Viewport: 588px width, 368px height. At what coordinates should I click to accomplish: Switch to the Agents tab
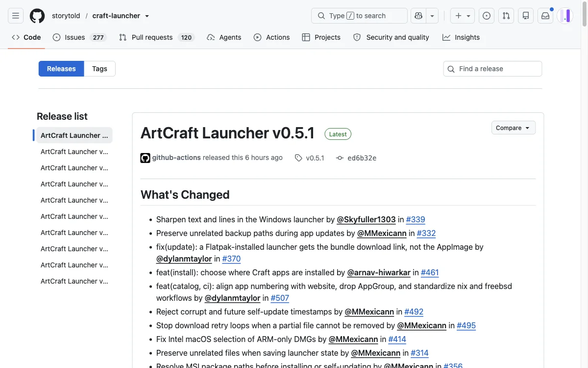point(224,37)
